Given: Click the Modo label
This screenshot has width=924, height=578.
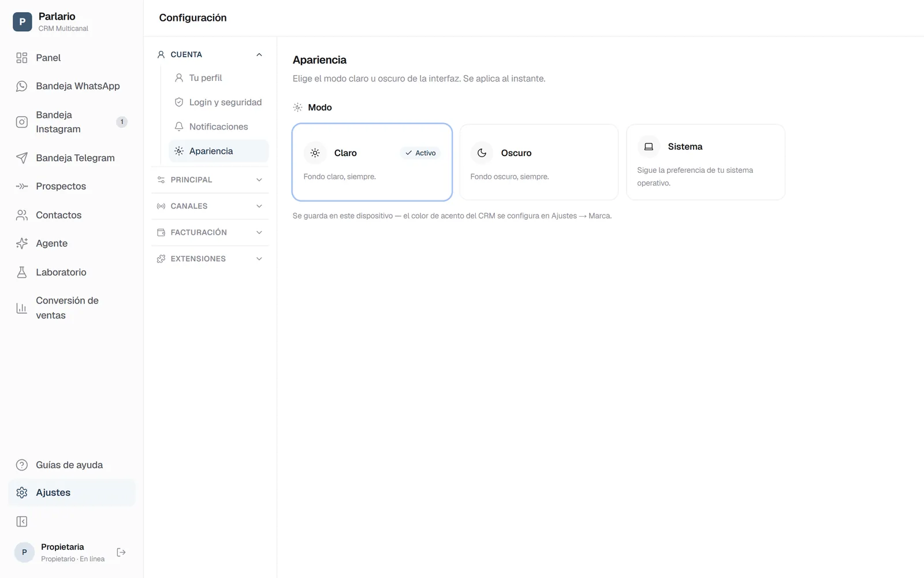Looking at the screenshot, I should 320,108.
